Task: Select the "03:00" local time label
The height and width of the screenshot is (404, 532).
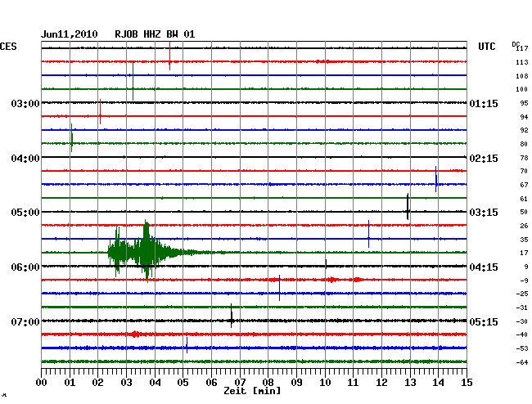Action: [x=25, y=104]
